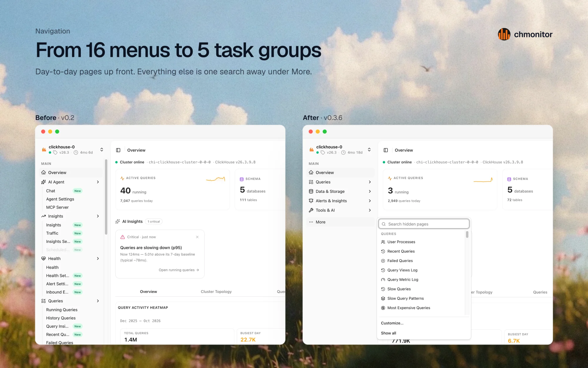Expand Data & Storage chevron
This screenshot has height=368, width=588.
(x=370, y=191)
